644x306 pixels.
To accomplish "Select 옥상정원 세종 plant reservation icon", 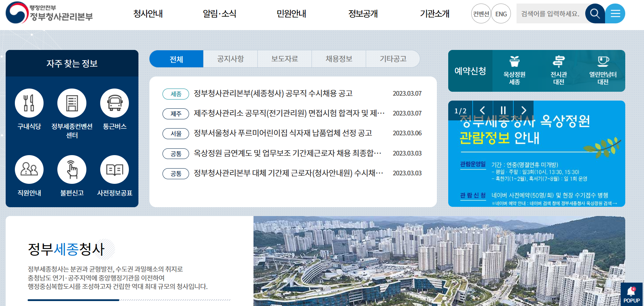I will [514, 71].
